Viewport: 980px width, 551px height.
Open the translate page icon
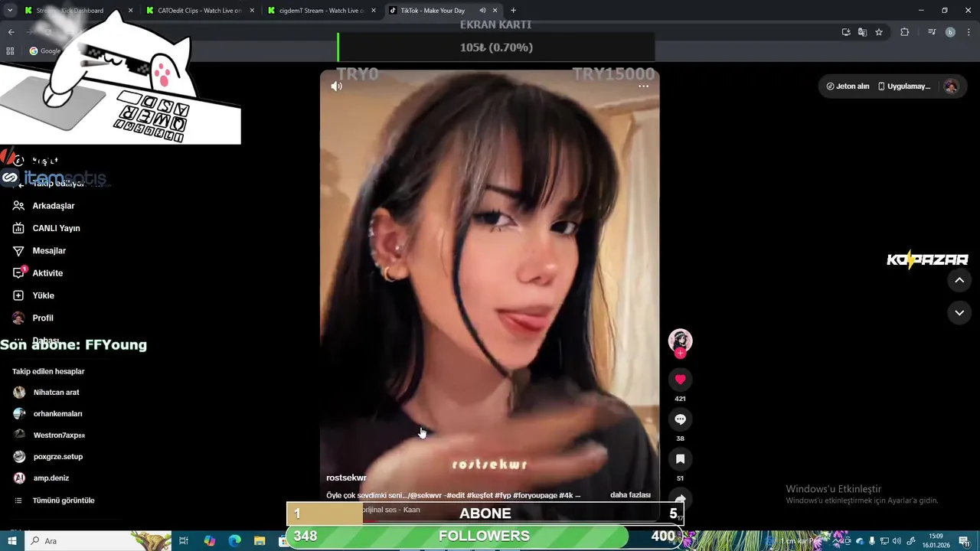pos(862,32)
